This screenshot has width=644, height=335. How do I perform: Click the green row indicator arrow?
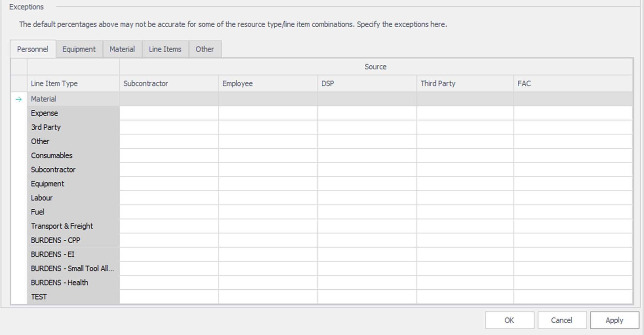coord(19,99)
